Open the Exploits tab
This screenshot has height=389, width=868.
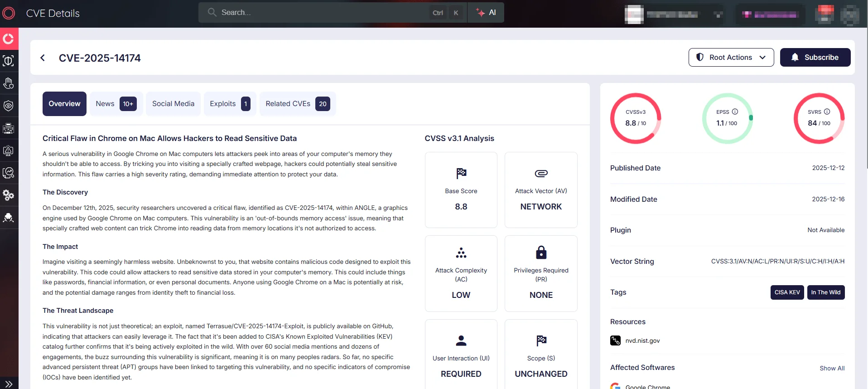click(230, 104)
